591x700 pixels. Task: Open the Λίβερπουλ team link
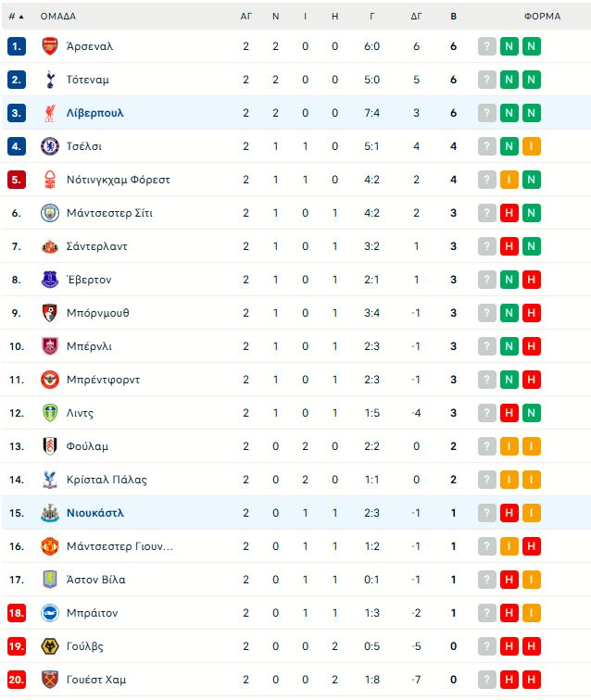(x=94, y=113)
